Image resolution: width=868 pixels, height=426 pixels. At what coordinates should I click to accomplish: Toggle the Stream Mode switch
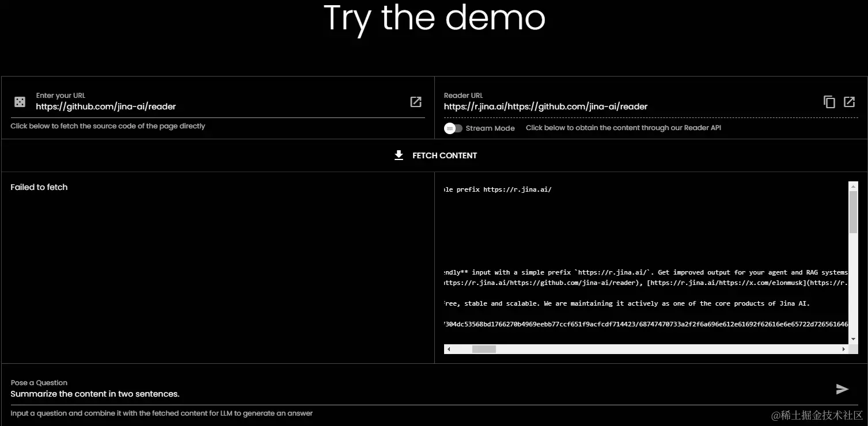click(x=453, y=128)
